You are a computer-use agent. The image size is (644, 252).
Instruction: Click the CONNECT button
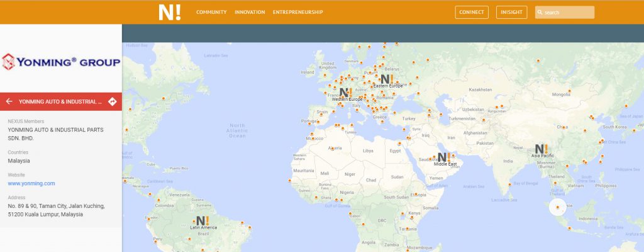[x=472, y=13]
